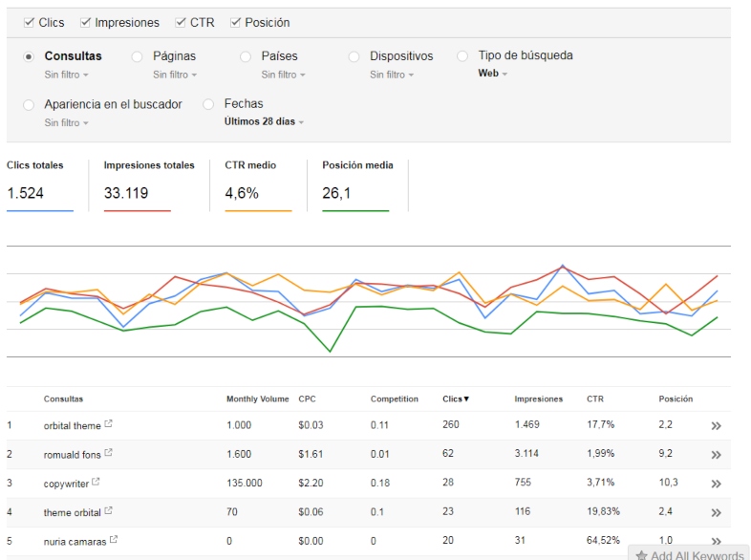Open the theme orbital query
This screenshot has height=560, width=751.
pos(72,513)
